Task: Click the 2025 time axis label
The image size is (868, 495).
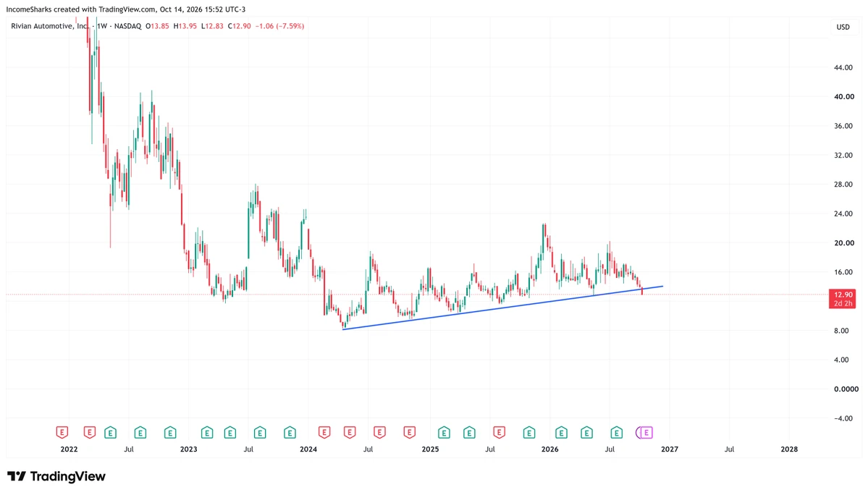Action: (430, 449)
